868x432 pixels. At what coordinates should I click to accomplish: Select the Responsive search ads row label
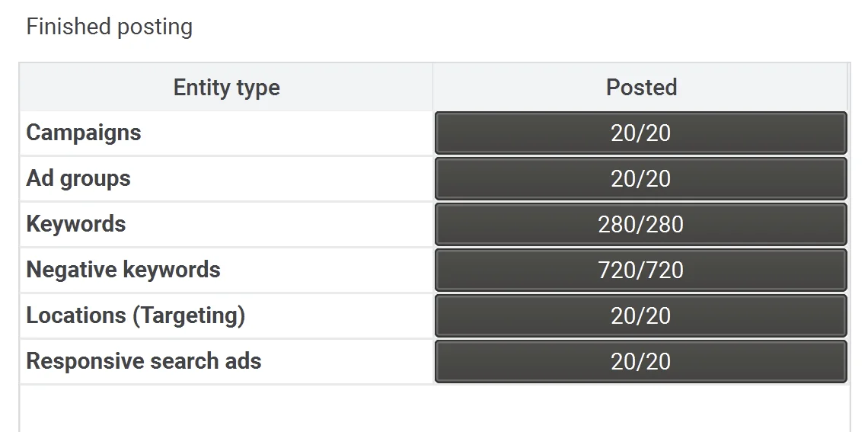[143, 361]
